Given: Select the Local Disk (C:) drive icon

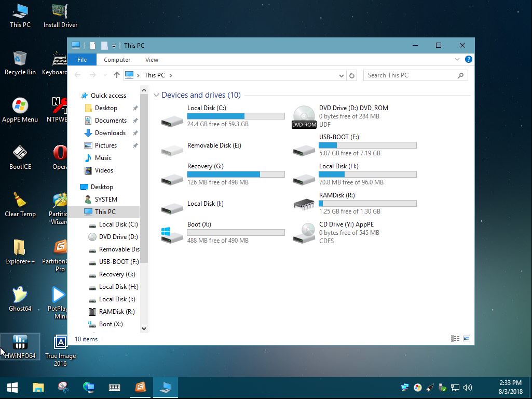Looking at the screenshot, I should (x=172, y=121).
